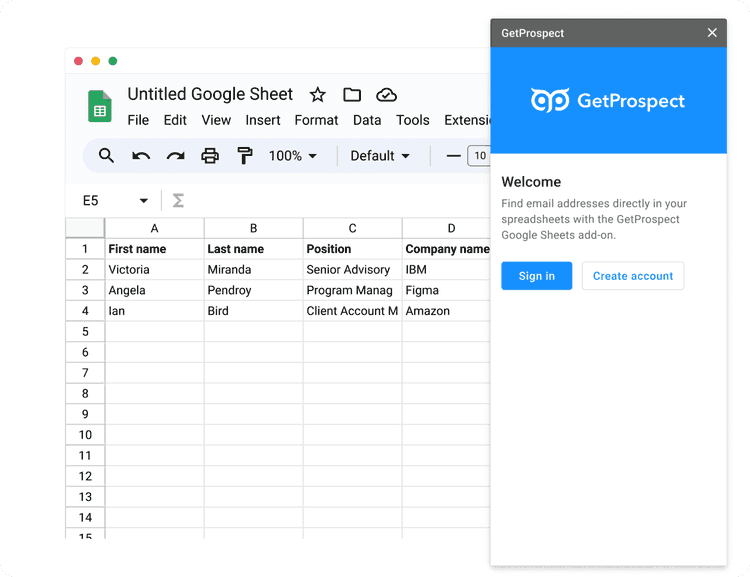Select row 14 header
The height and width of the screenshot is (577, 750).
tap(85, 517)
